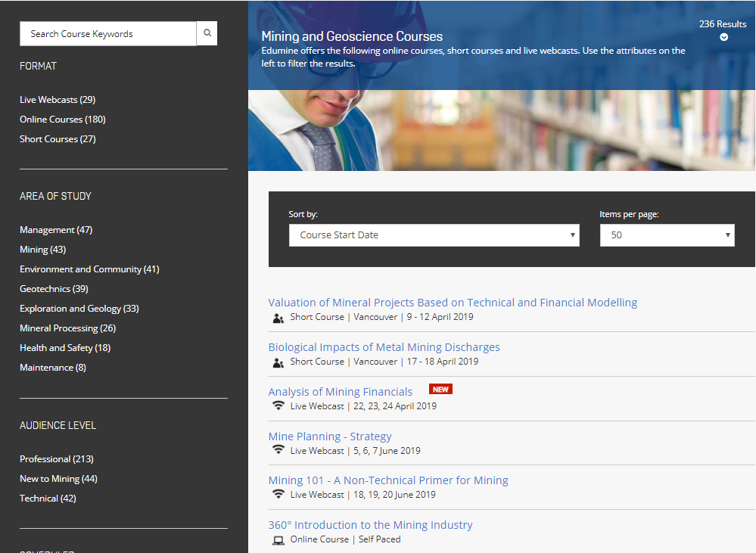Click the wifi icon for Mining 101 webcast
Screen dimensions: 756x553
pyautogui.click(x=278, y=494)
